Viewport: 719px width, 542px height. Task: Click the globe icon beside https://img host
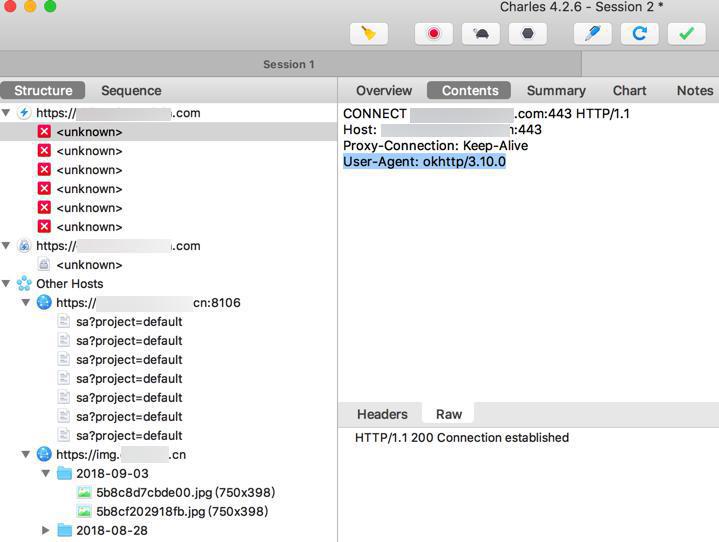tap(44, 454)
